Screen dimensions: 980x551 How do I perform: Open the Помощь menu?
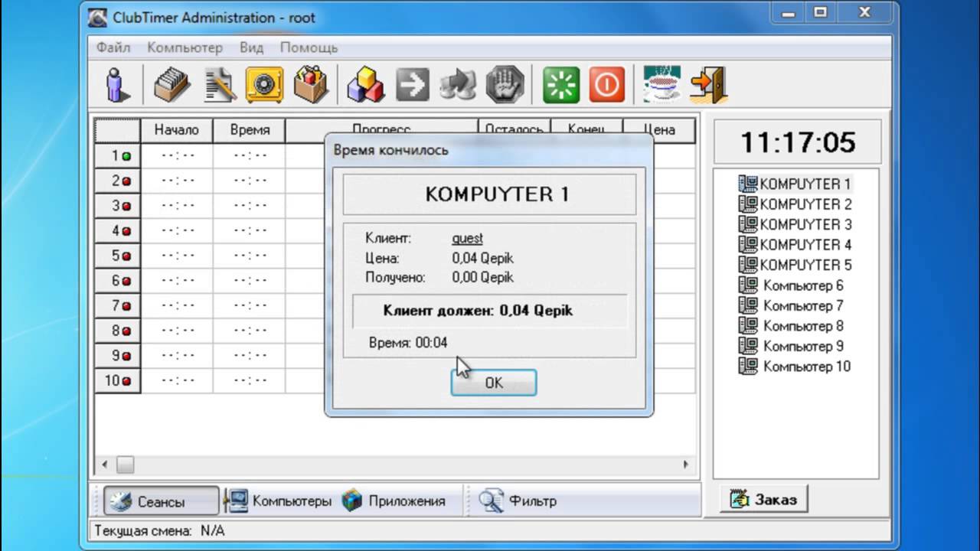pyautogui.click(x=309, y=47)
